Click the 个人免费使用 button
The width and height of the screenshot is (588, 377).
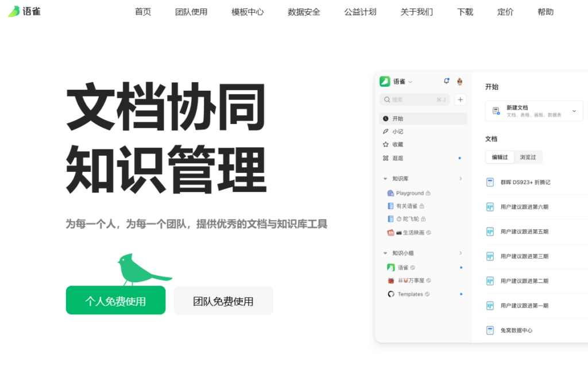[x=115, y=300]
